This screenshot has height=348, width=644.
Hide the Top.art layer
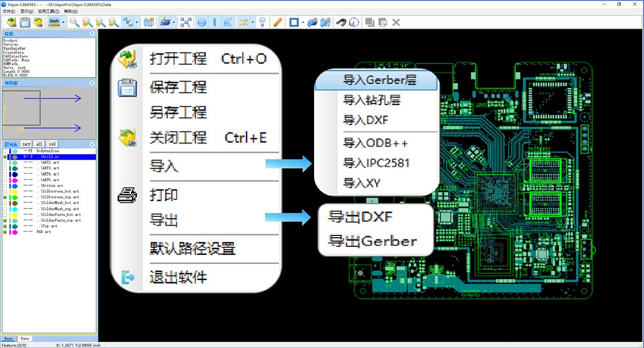(x=5, y=226)
